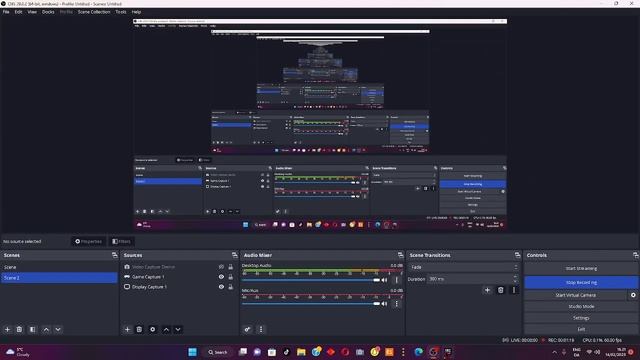Click the transition Duration stepper arrows
This screenshot has width=640, height=360.
coord(516,279)
